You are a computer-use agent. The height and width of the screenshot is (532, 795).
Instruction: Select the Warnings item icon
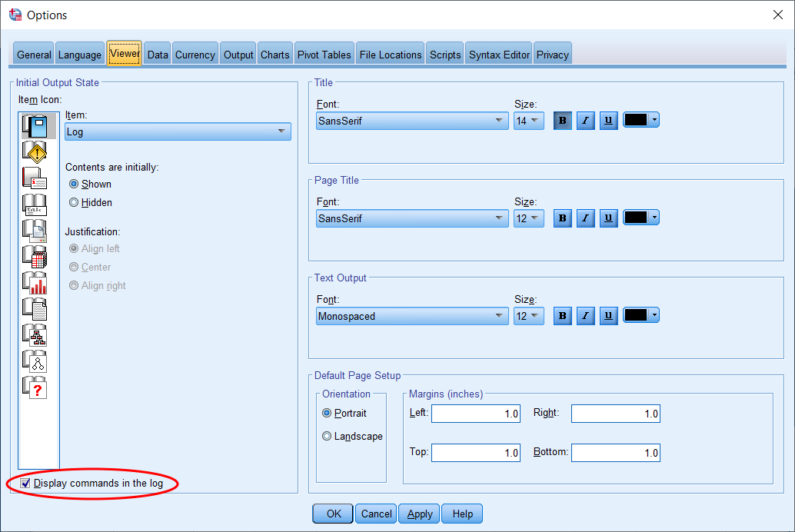[x=35, y=152]
